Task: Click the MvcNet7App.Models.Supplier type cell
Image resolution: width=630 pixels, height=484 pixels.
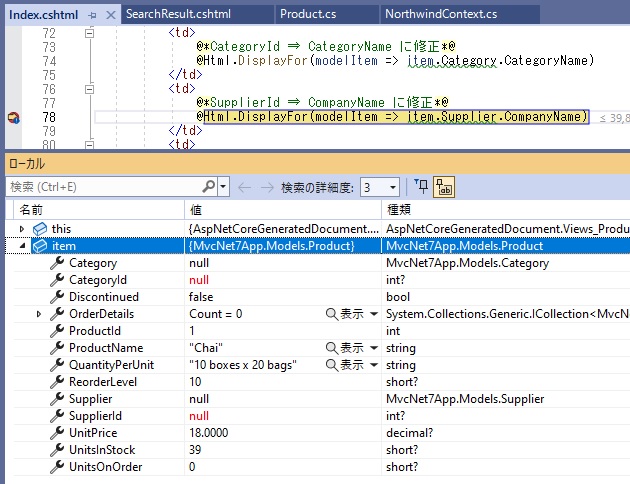Action: pos(465,399)
